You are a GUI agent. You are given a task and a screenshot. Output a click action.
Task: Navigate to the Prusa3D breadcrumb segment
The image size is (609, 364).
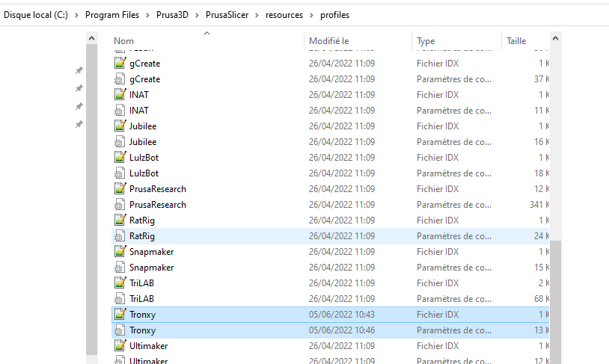pos(172,15)
